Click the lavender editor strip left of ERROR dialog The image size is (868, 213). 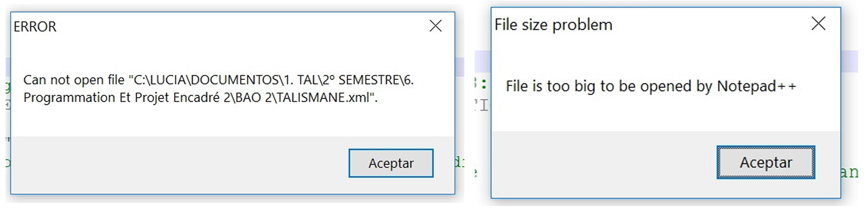(x=8, y=67)
